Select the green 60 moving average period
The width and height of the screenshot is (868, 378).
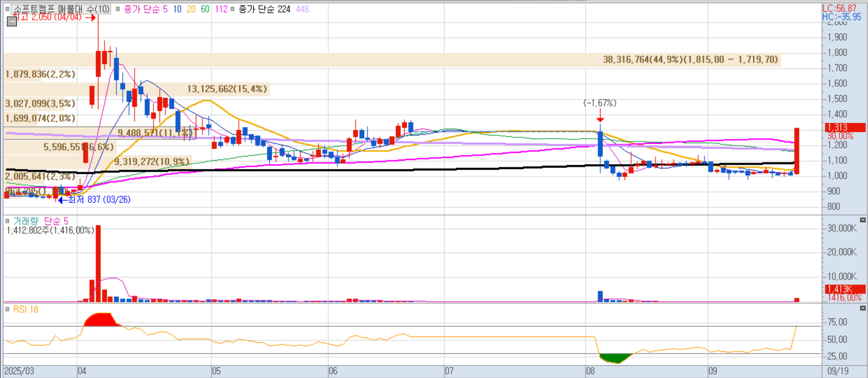(x=205, y=9)
